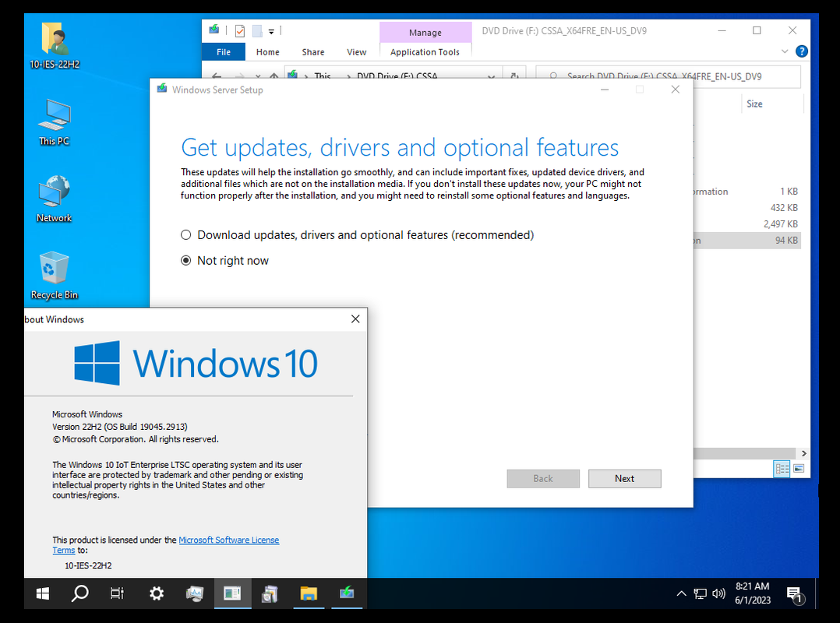Show hidden system tray icons
The image size is (840, 623).
coord(681,593)
